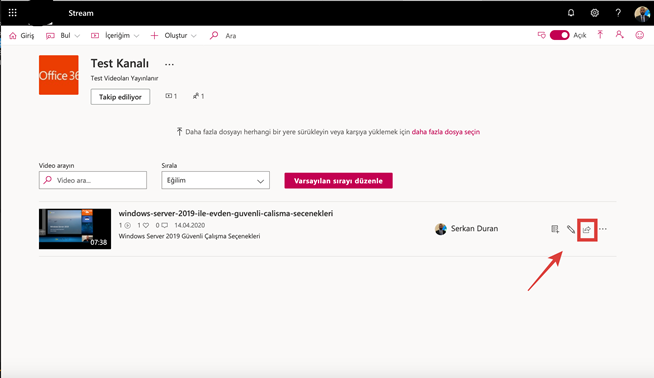Open the app launcher waffle icon
Image resolution: width=654 pixels, height=378 pixels.
tap(13, 13)
